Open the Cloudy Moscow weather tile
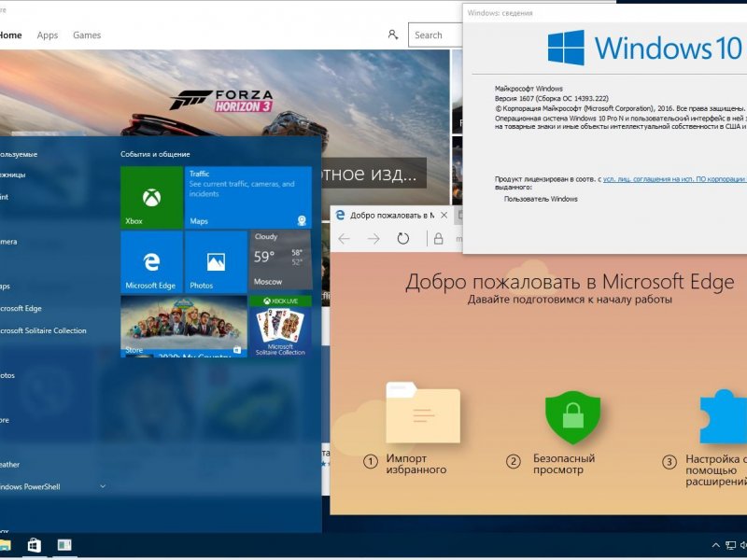 point(280,259)
